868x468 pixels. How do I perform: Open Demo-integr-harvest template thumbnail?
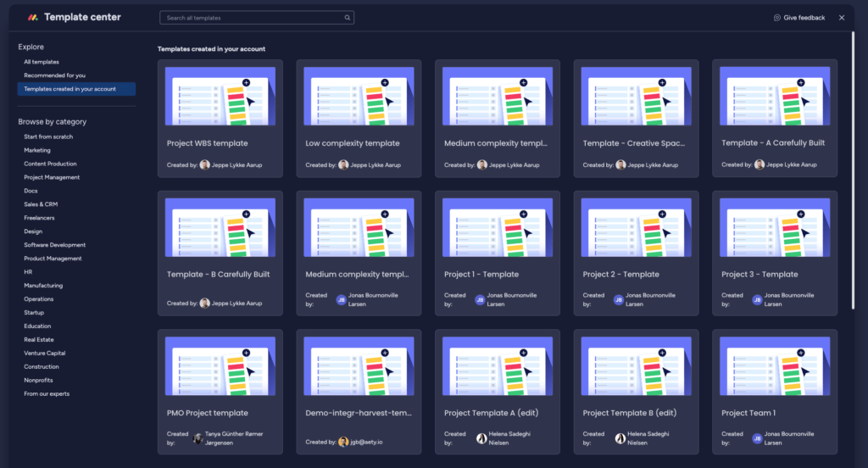point(359,366)
